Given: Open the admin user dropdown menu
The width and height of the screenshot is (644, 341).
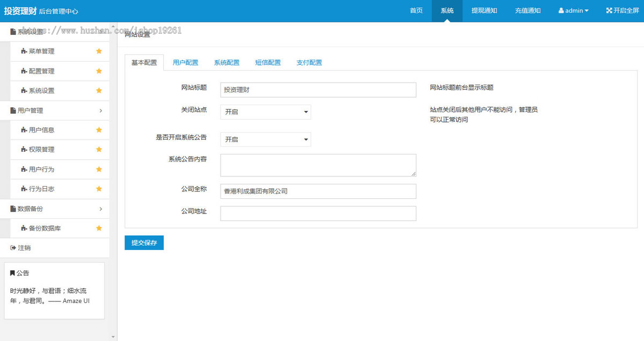Looking at the screenshot, I should pos(574,11).
